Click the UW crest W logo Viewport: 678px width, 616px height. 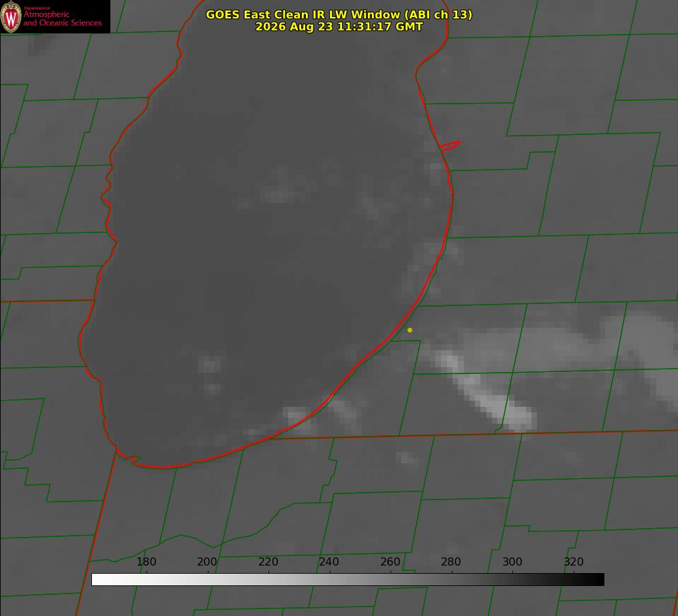pyautogui.click(x=11, y=16)
